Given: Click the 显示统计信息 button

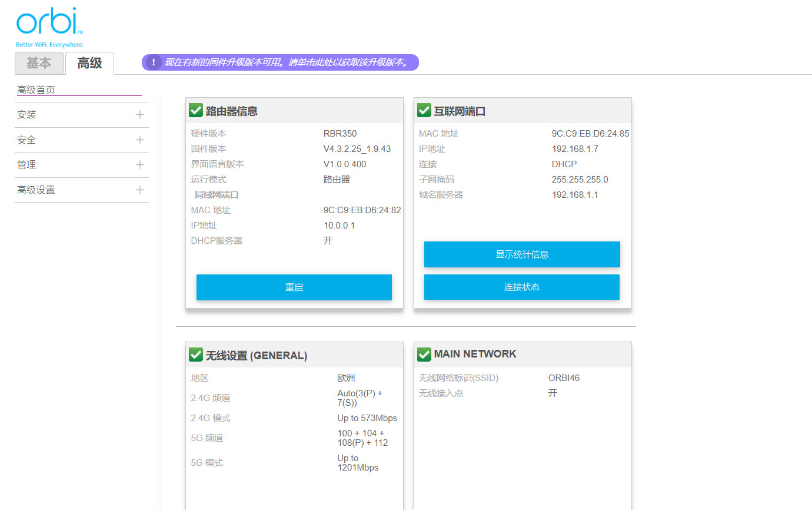Looking at the screenshot, I should point(521,254).
